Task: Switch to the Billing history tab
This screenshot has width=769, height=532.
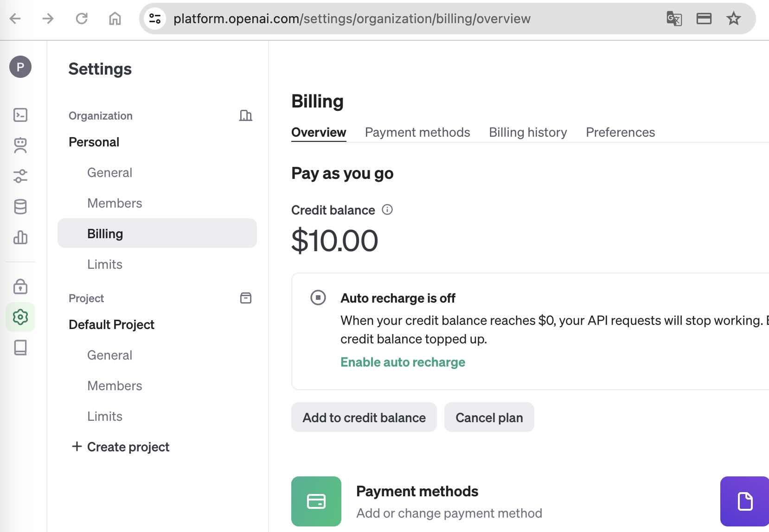Action: pyautogui.click(x=528, y=133)
